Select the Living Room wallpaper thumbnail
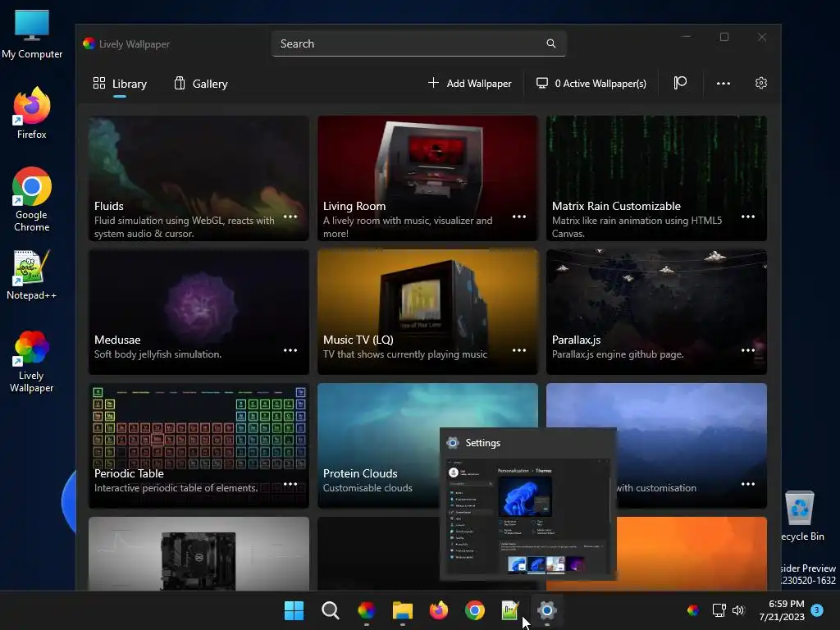This screenshot has height=630, width=840. coord(427,178)
